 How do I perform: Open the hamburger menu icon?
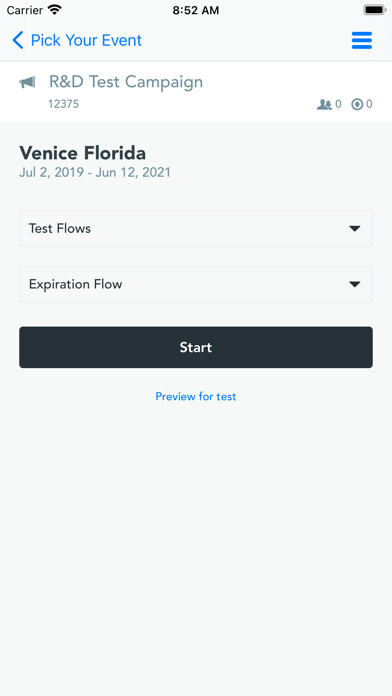coord(362,41)
